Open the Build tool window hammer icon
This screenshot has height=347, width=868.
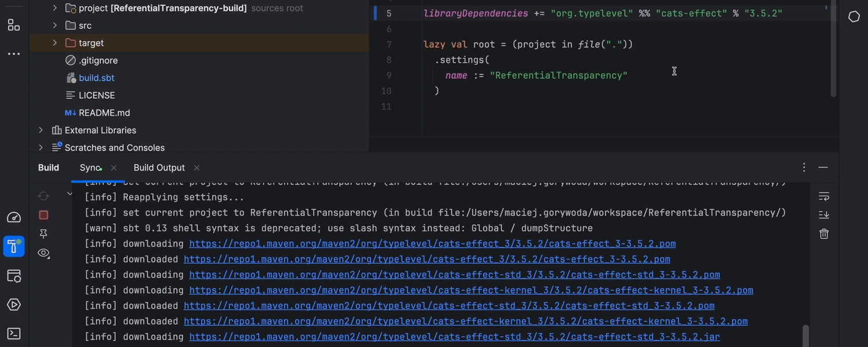tap(13, 246)
